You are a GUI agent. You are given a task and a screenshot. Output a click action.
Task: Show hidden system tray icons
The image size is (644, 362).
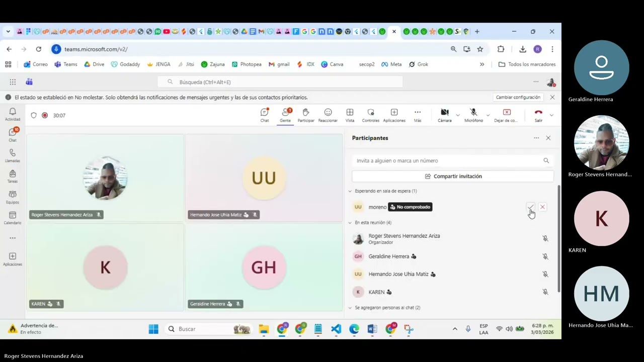pyautogui.click(x=455, y=329)
